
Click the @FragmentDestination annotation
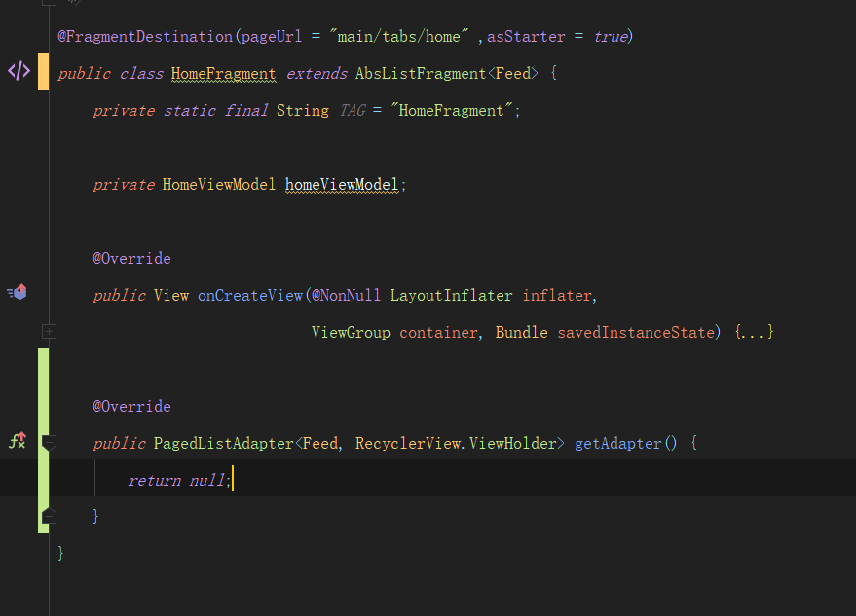145,37
